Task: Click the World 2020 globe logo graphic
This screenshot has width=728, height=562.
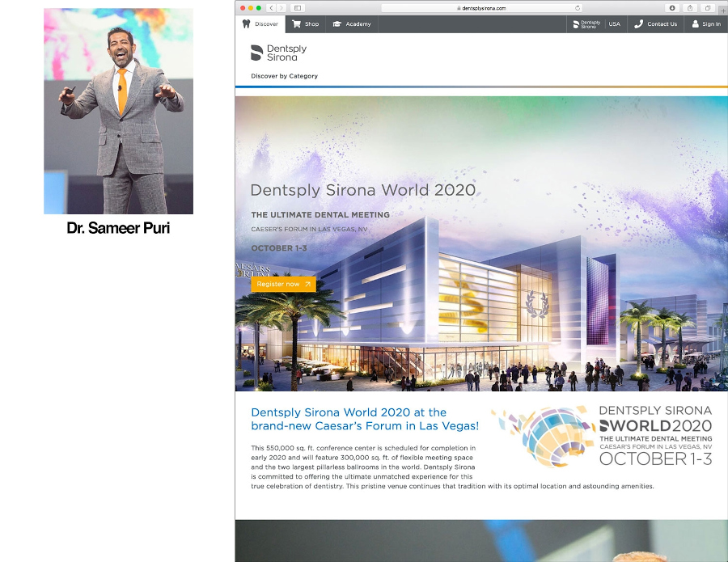Action: click(x=543, y=436)
